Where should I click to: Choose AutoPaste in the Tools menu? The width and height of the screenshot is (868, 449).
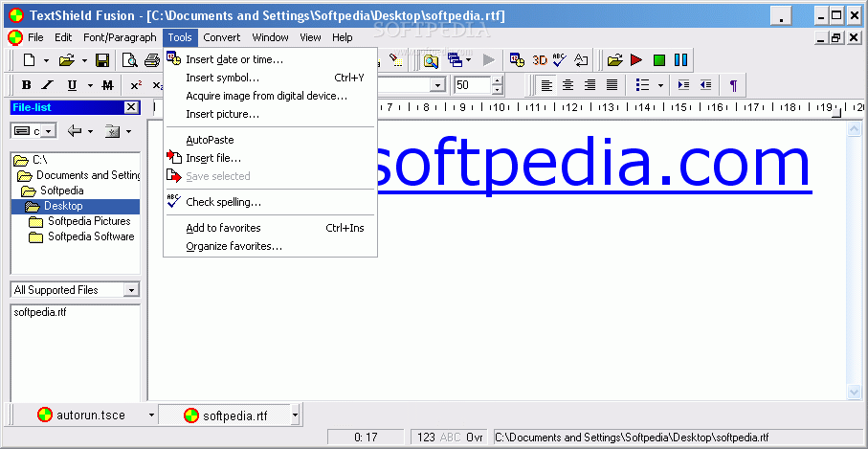click(270, 140)
